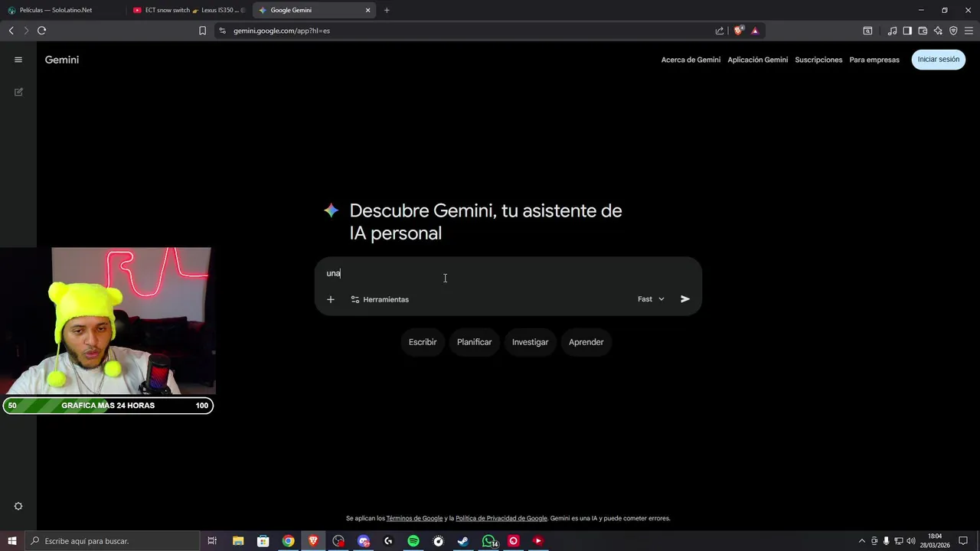Open WhatsApp from taskbar
This screenshot has height=551, width=980.
489,541
